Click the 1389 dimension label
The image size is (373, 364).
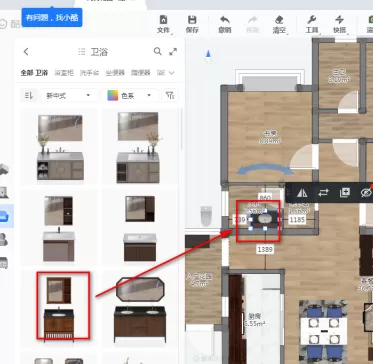pyautogui.click(x=265, y=249)
